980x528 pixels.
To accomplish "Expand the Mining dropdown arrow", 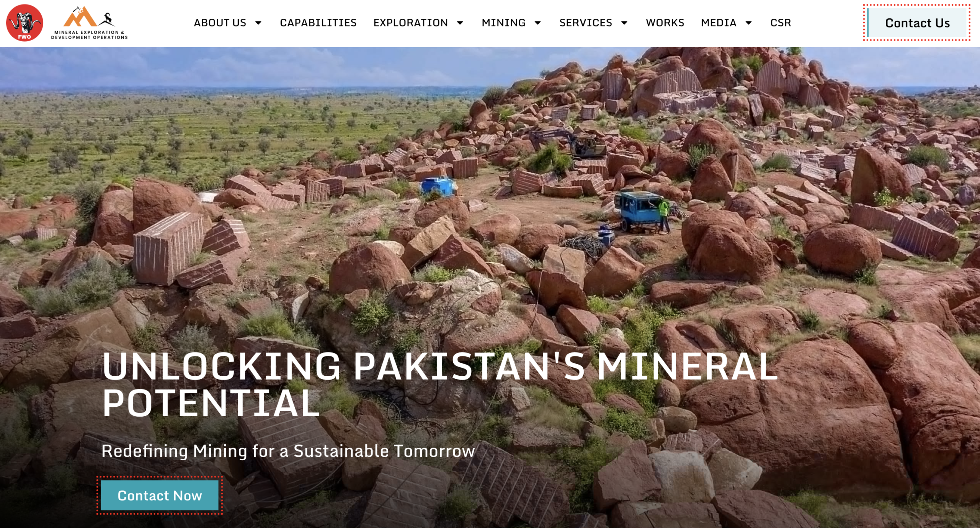I will point(537,23).
